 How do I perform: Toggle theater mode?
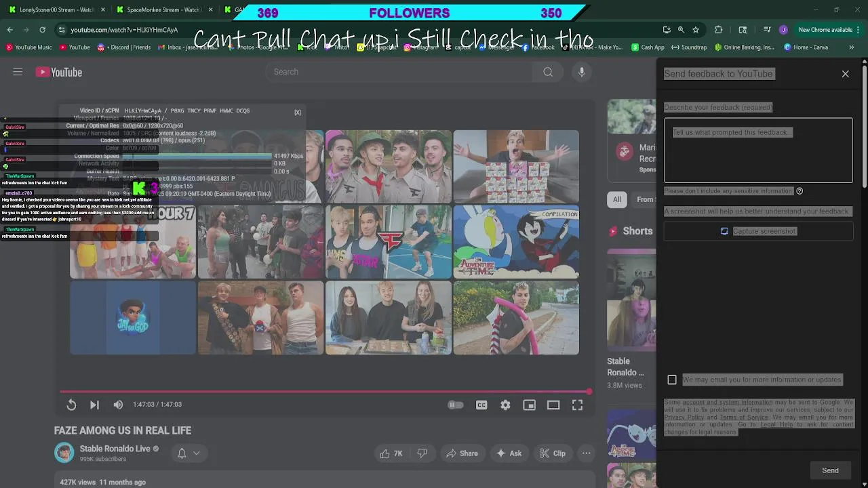(x=553, y=405)
